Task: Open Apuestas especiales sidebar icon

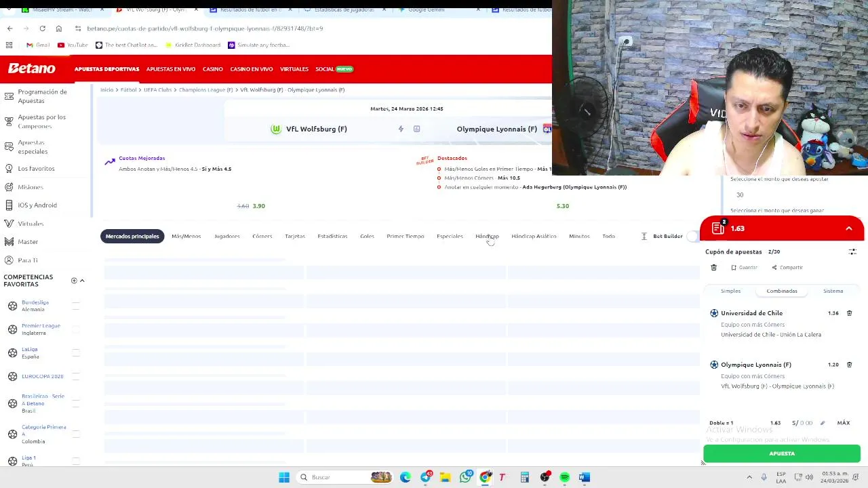Action: [9, 146]
